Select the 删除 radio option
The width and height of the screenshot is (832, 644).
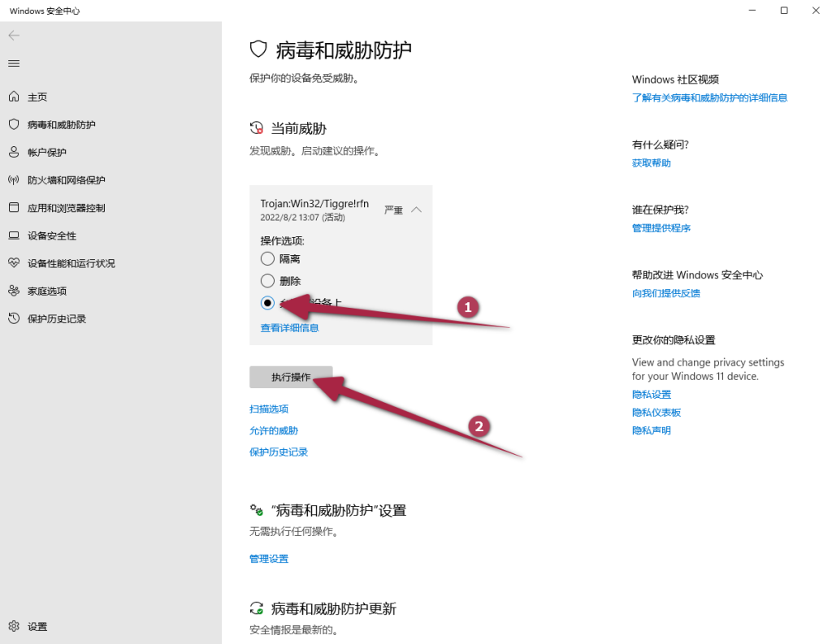coord(267,281)
